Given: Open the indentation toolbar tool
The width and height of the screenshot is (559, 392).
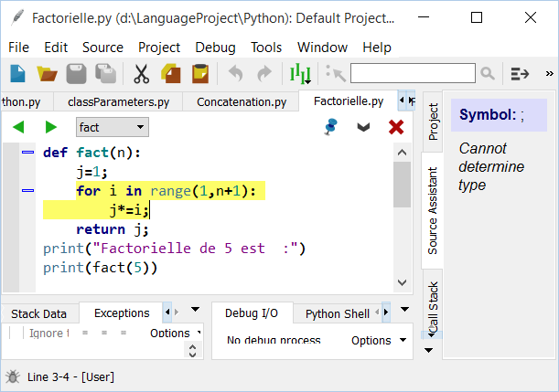Looking at the screenshot, I should click(x=300, y=74).
